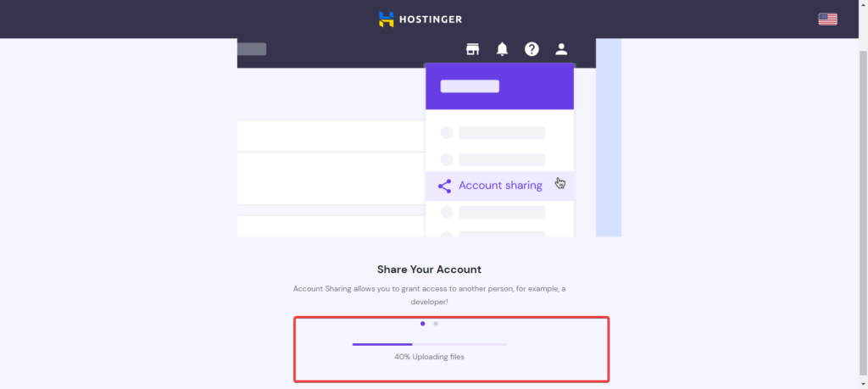Open the profile user icon

[561, 49]
